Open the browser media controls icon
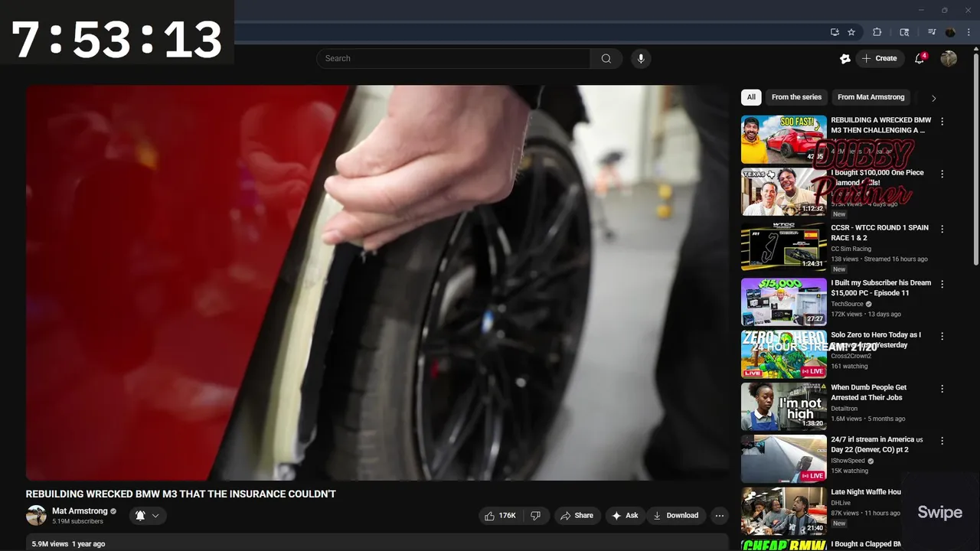980x551 pixels. tap(932, 32)
